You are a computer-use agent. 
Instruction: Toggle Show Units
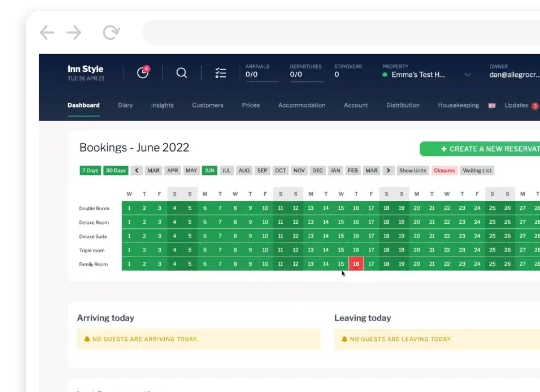[413, 171]
